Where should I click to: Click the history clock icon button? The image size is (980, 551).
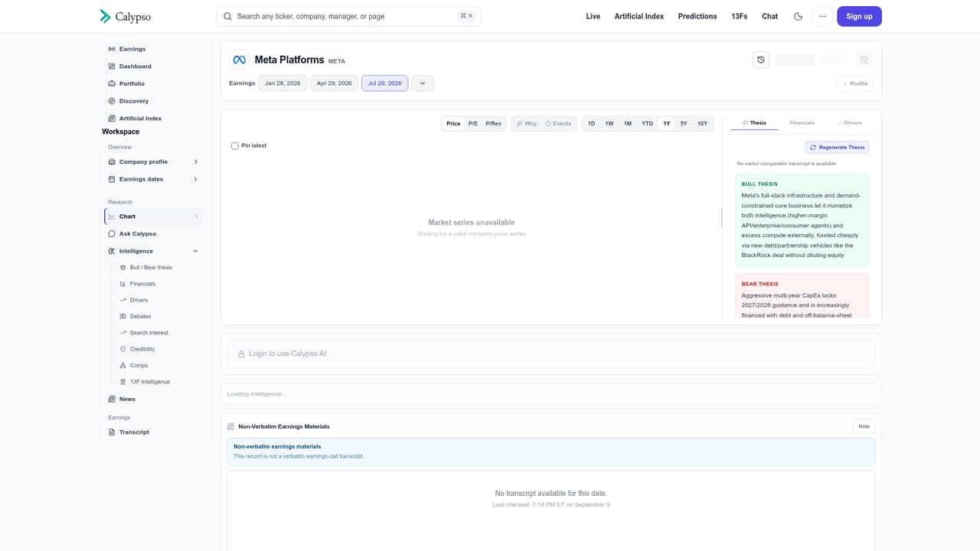(x=761, y=60)
